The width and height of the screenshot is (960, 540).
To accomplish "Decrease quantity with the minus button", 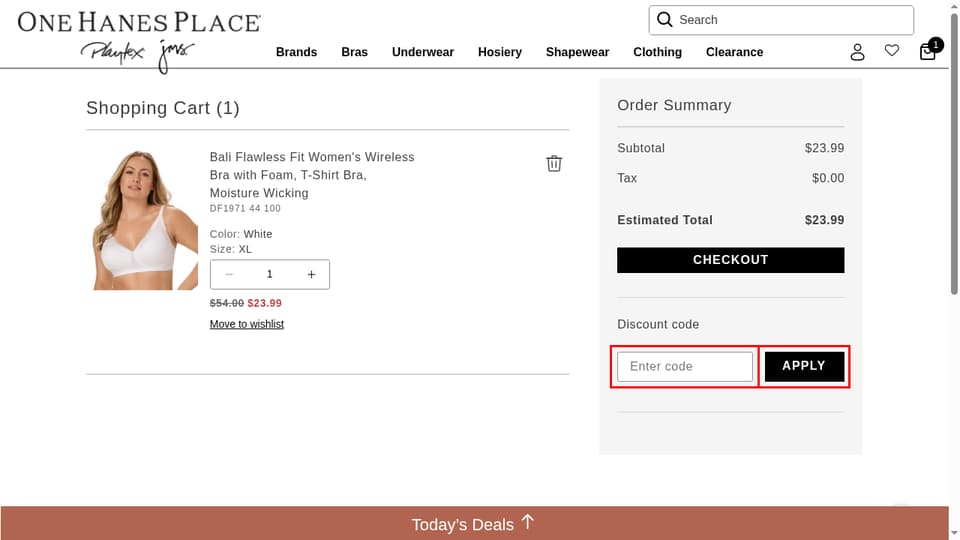I will pyautogui.click(x=229, y=274).
